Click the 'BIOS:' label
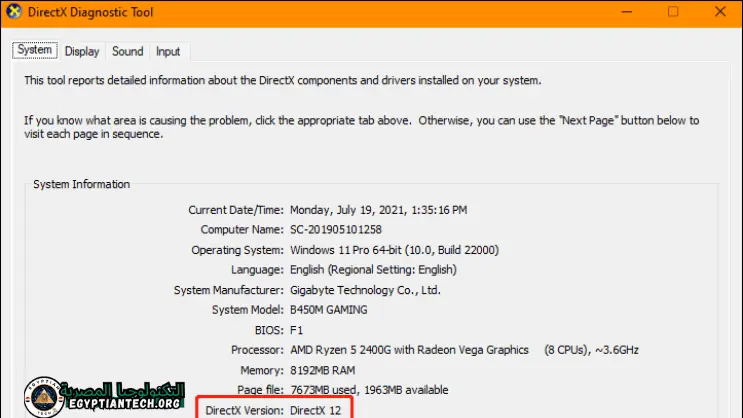 (269, 330)
